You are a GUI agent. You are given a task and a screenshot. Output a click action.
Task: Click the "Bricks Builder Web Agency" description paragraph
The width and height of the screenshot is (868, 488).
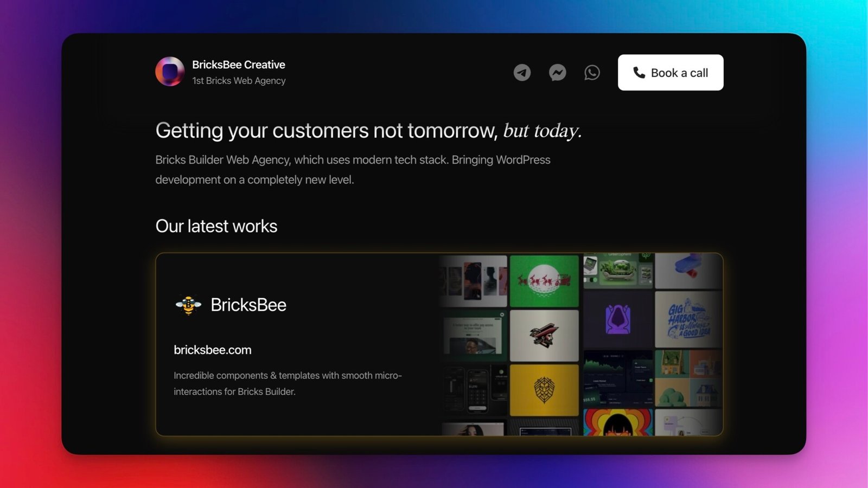pos(353,170)
